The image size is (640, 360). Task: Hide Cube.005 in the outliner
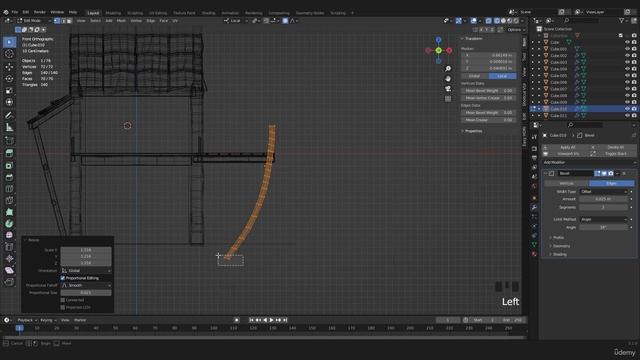tap(627, 76)
